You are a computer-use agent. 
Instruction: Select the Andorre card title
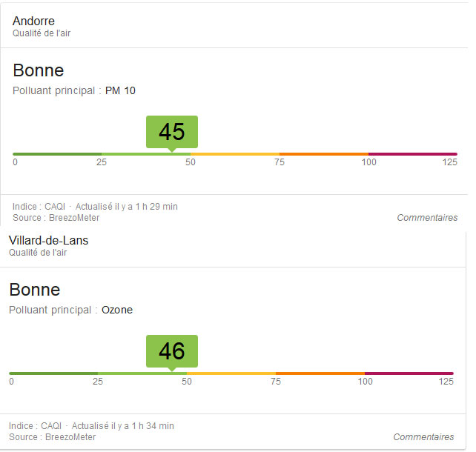point(33,21)
